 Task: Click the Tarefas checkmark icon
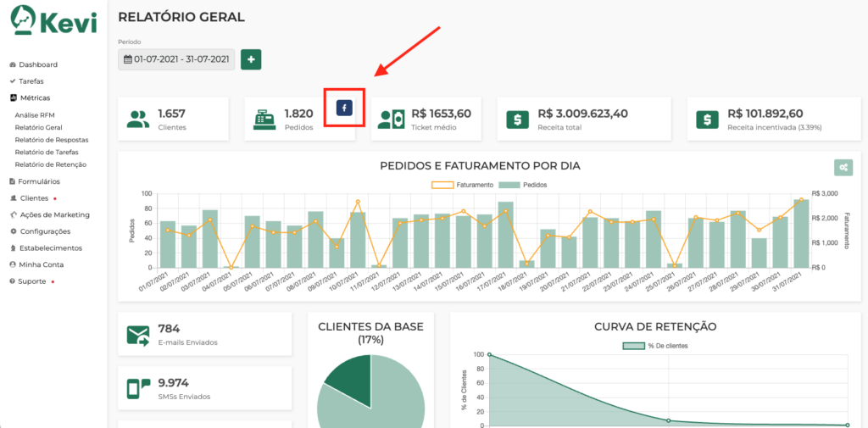pos(13,81)
